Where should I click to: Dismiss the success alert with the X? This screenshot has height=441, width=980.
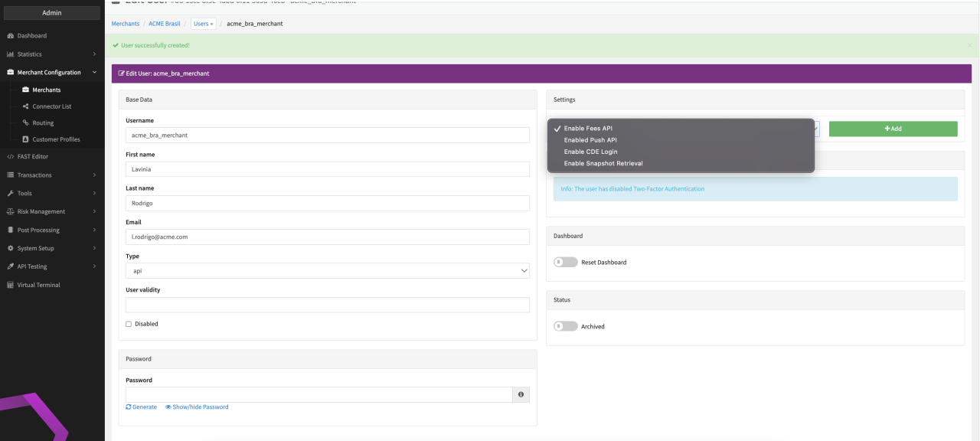pyautogui.click(x=969, y=46)
